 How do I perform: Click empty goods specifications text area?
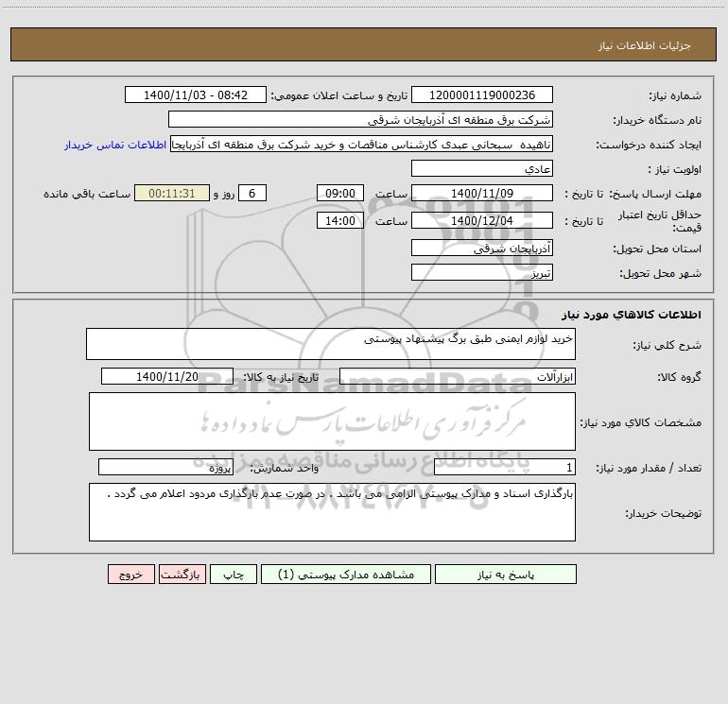coord(332,421)
